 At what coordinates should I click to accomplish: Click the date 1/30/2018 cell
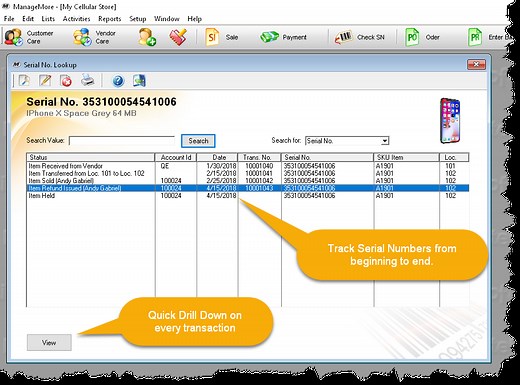(x=221, y=166)
